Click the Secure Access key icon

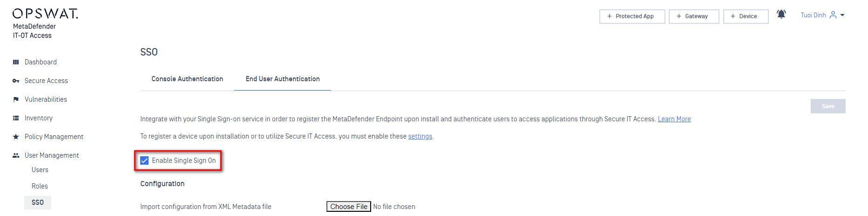(x=16, y=81)
